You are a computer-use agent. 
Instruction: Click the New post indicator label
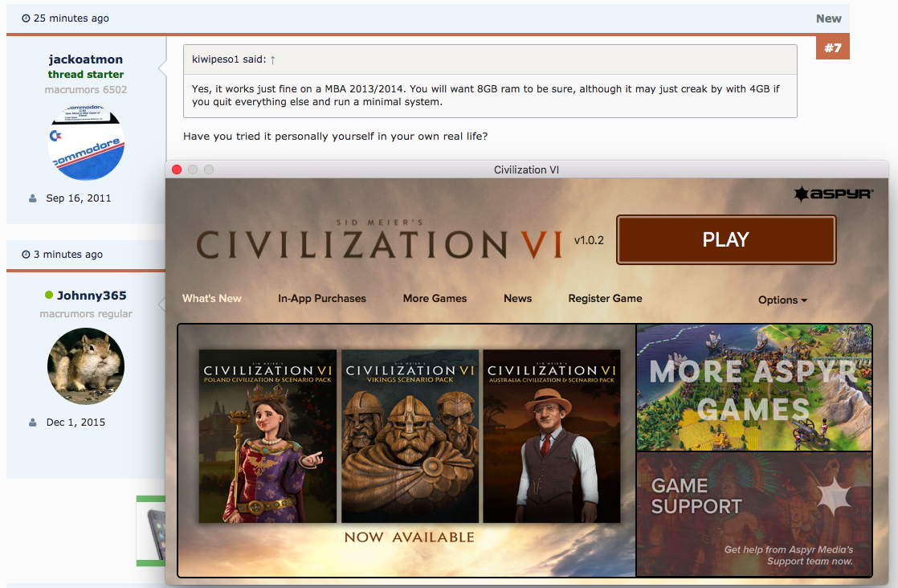coord(829,18)
